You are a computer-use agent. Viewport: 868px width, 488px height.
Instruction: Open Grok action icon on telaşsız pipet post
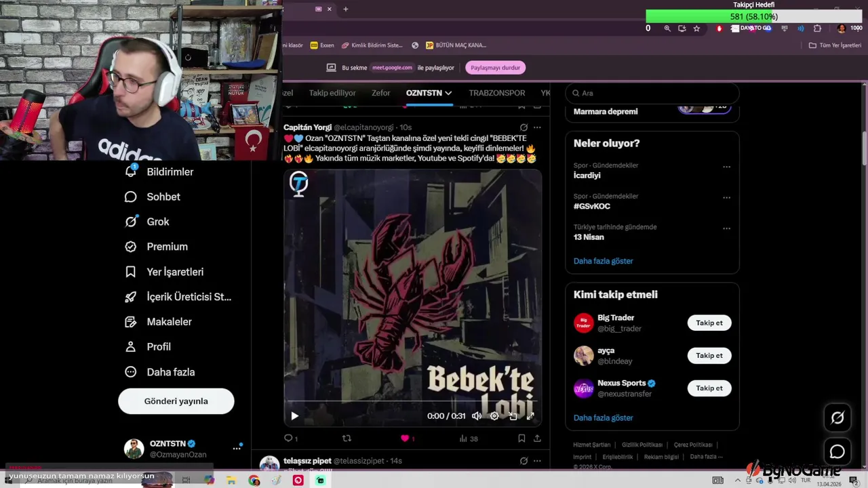pos(524,461)
